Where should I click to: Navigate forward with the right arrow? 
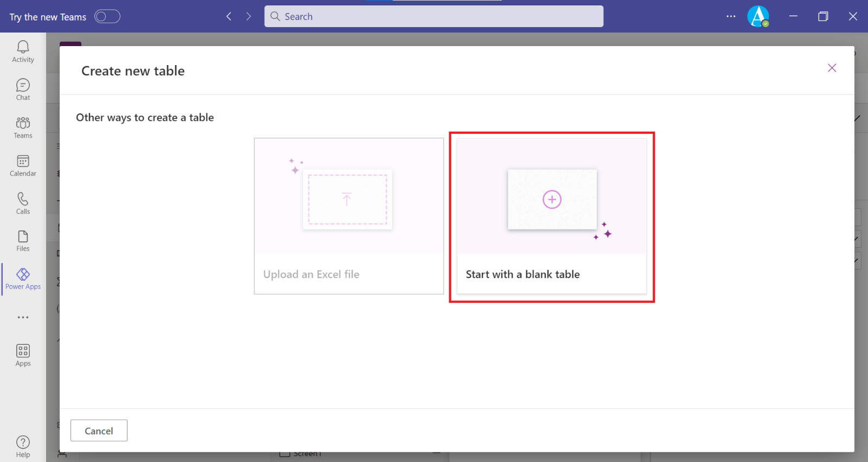248,16
